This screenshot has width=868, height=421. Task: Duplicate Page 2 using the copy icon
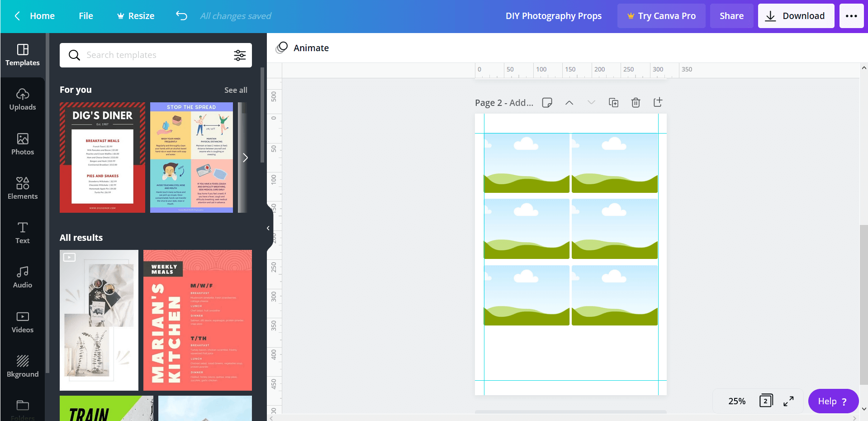[613, 102]
